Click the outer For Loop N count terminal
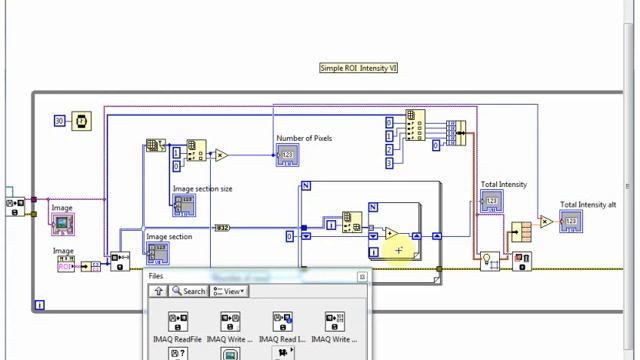This screenshot has height=360, width=640. tap(306, 187)
